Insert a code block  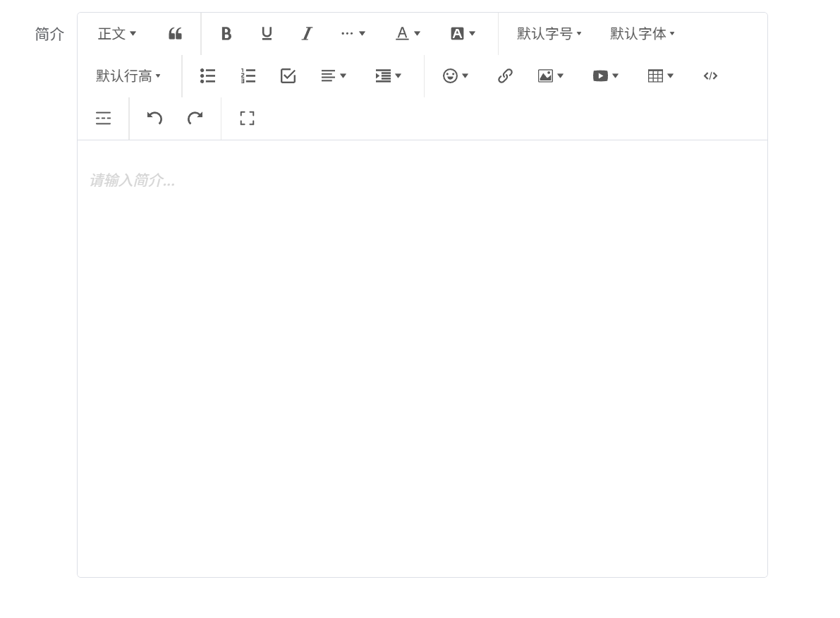[x=710, y=76]
